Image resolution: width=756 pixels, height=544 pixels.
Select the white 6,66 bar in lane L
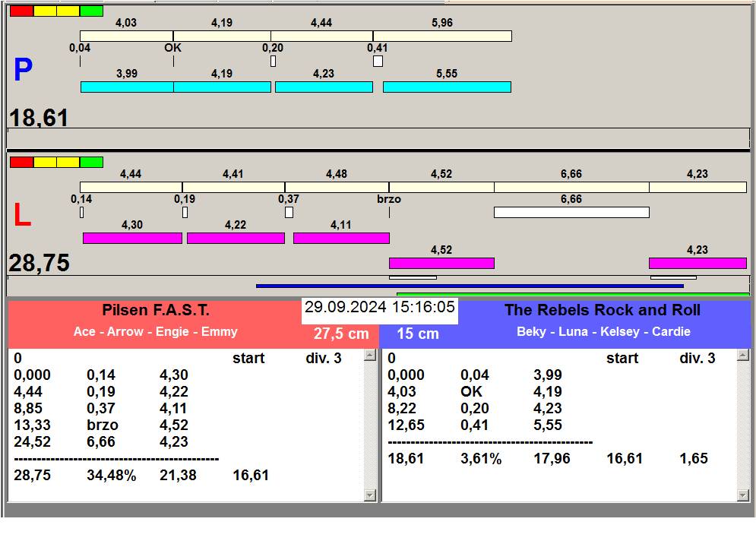click(571, 212)
